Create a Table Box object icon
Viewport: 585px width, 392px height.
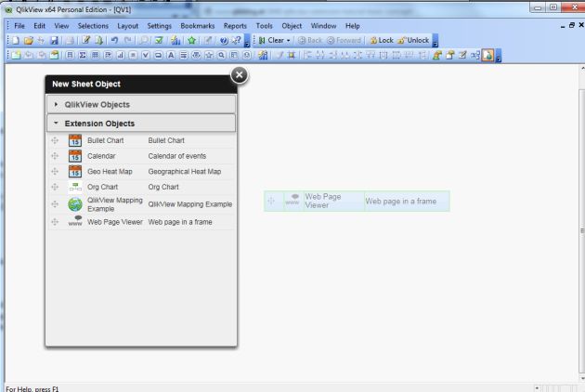pos(95,55)
